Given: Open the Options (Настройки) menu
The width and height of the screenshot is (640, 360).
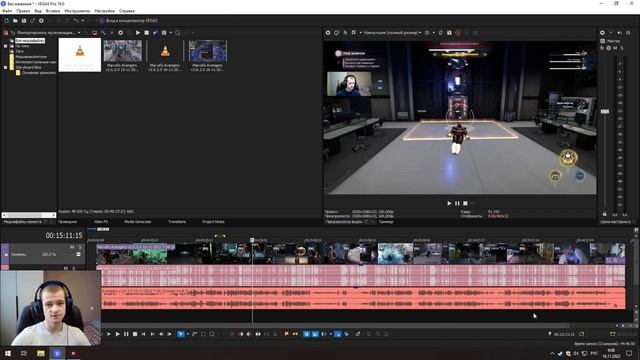Looking at the screenshot, I should coord(104,11).
